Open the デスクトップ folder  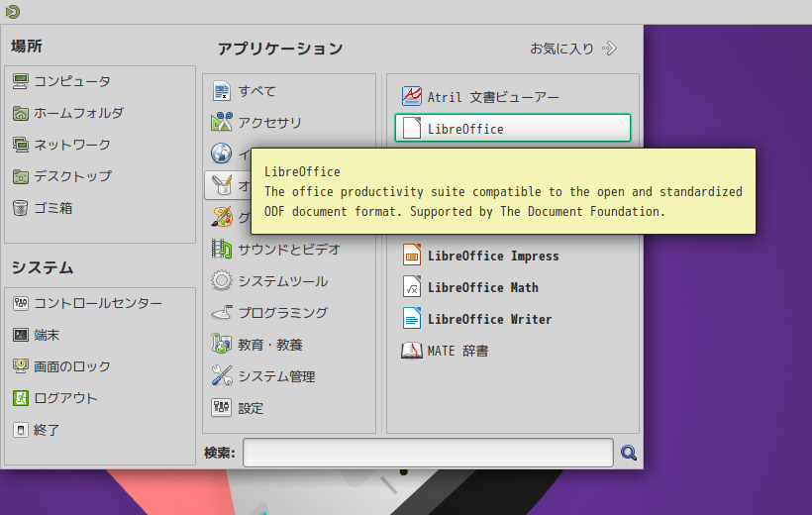tap(62, 176)
